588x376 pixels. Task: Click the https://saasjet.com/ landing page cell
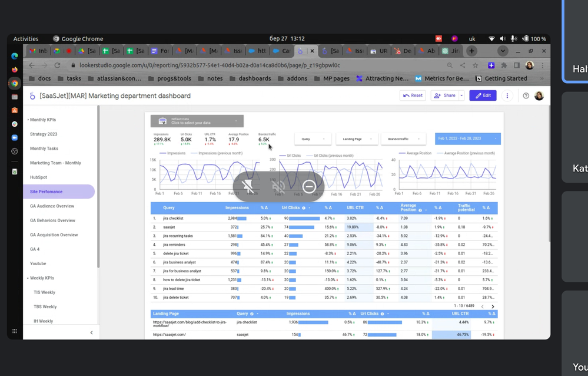[x=170, y=335]
